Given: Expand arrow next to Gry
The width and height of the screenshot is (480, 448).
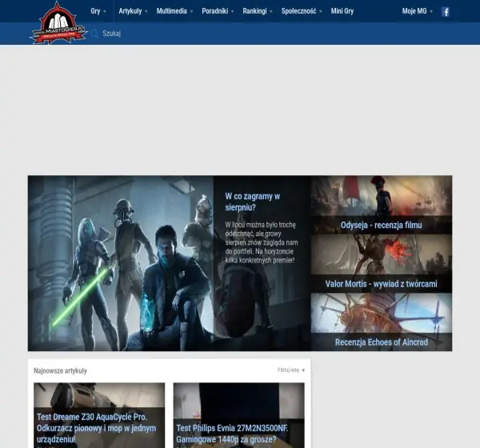Looking at the screenshot, I should coord(104,12).
